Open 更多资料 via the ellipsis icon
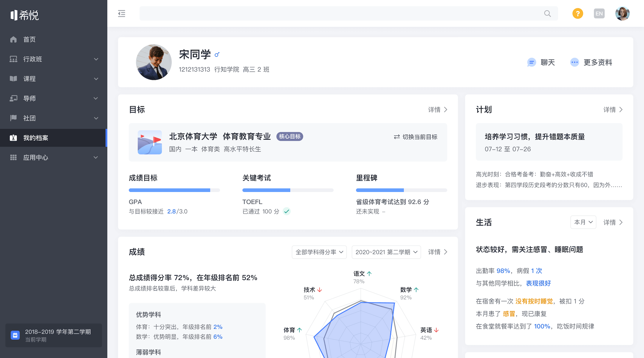644x358 pixels. [574, 62]
